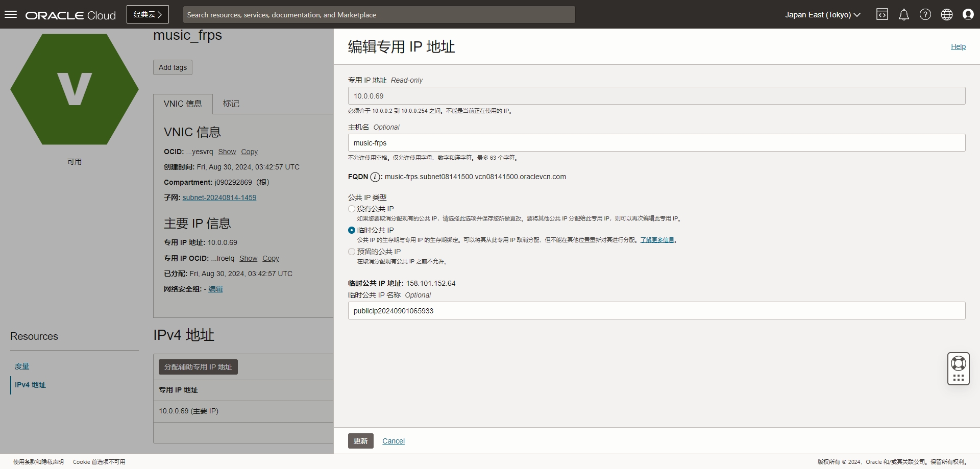Click the 主机名 input field

[x=656, y=143]
